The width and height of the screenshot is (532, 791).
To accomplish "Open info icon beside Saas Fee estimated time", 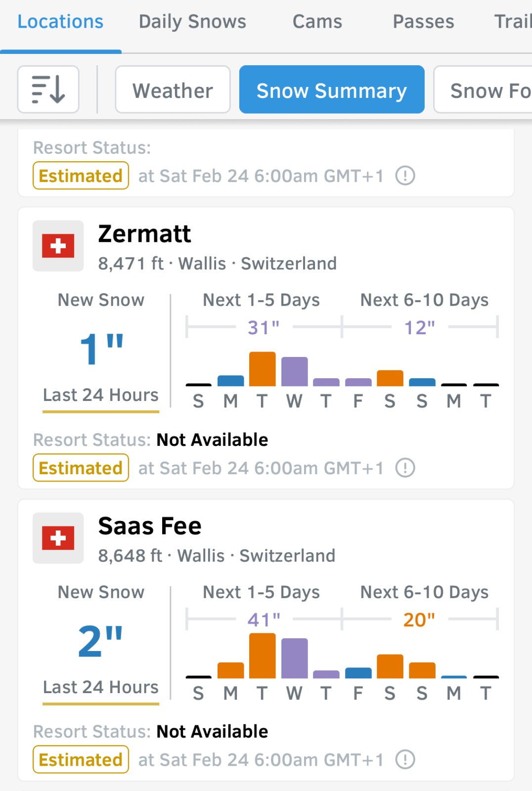I will 405,759.
